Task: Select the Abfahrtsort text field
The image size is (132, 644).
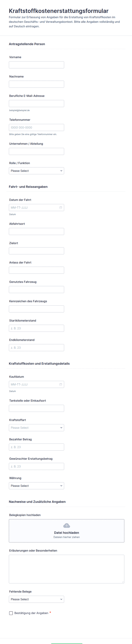Action: tap(36, 231)
